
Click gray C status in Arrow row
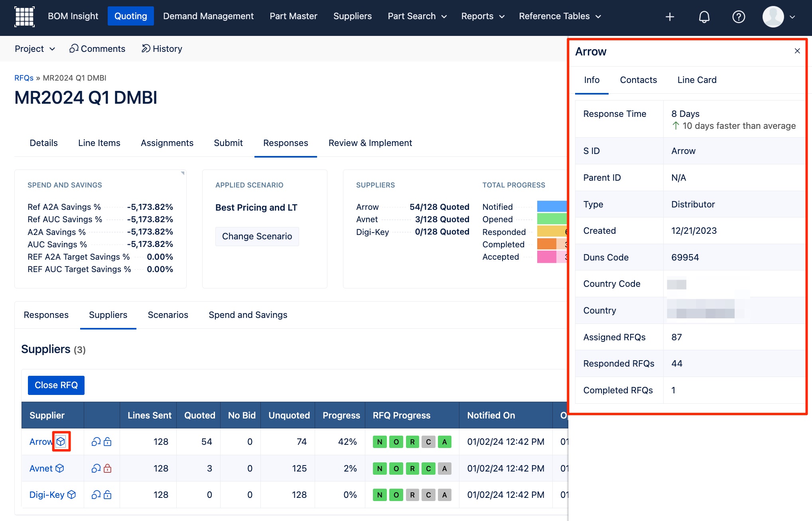click(x=428, y=442)
